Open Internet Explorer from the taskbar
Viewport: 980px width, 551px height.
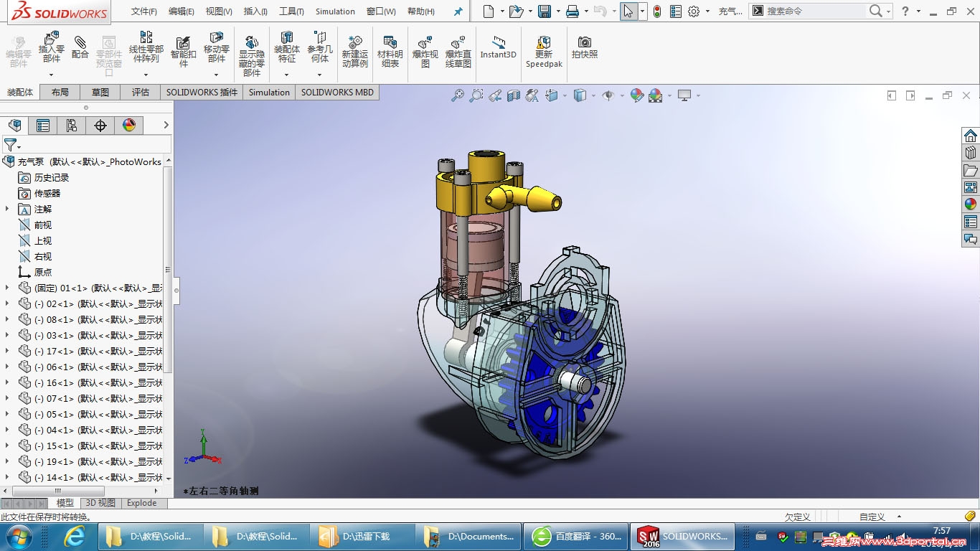coord(74,536)
